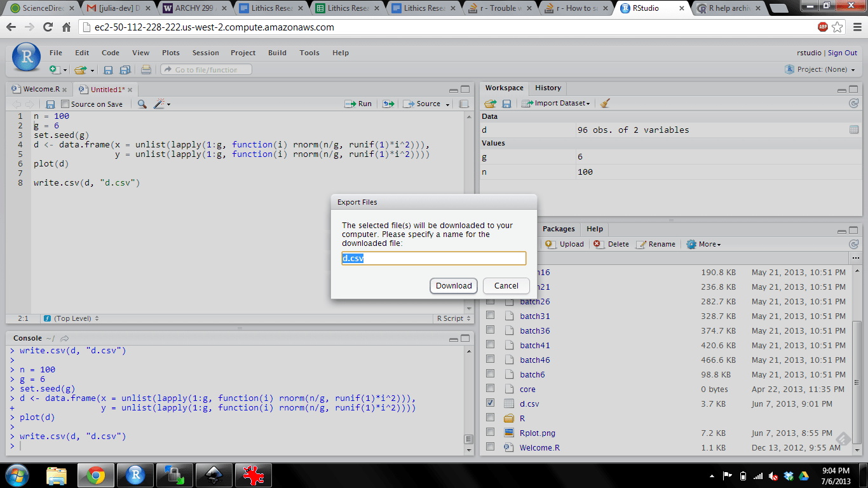Click the Adblock Plus icon in Chrome address bar
Screen dimensions: 868x488
823,27
